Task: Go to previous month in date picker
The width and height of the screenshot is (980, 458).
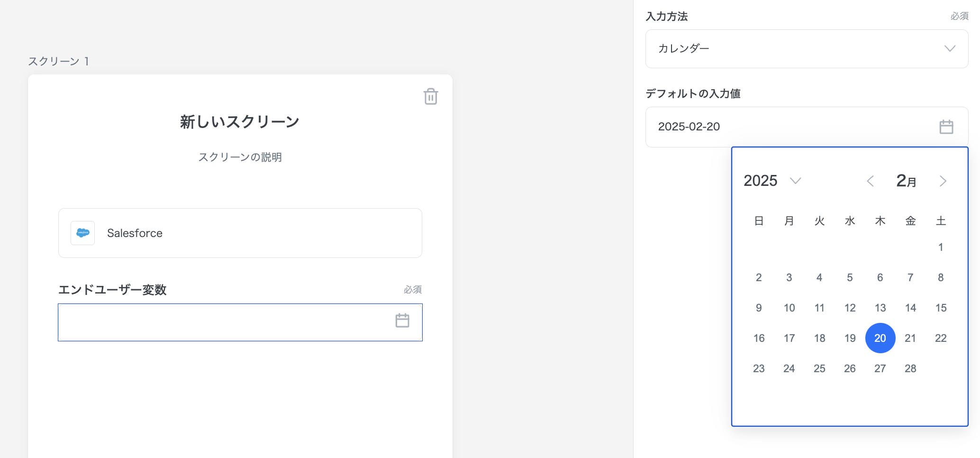Action: click(870, 181)
